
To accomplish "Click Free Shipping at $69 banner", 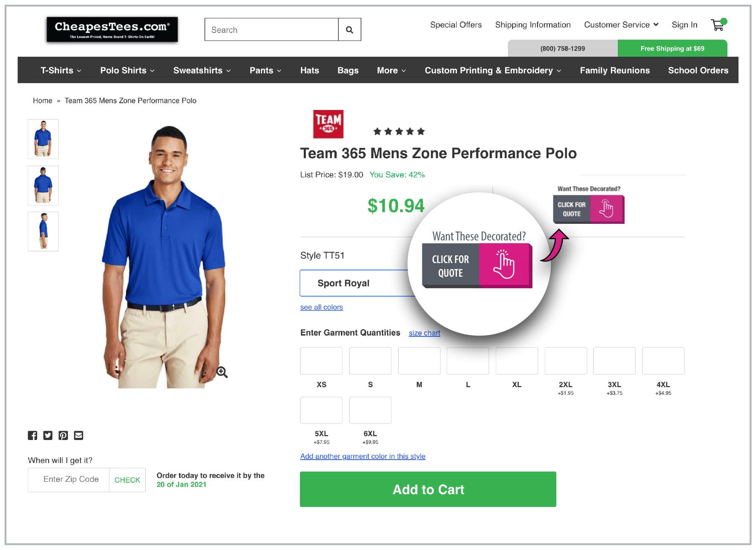I will coord(672,48).
